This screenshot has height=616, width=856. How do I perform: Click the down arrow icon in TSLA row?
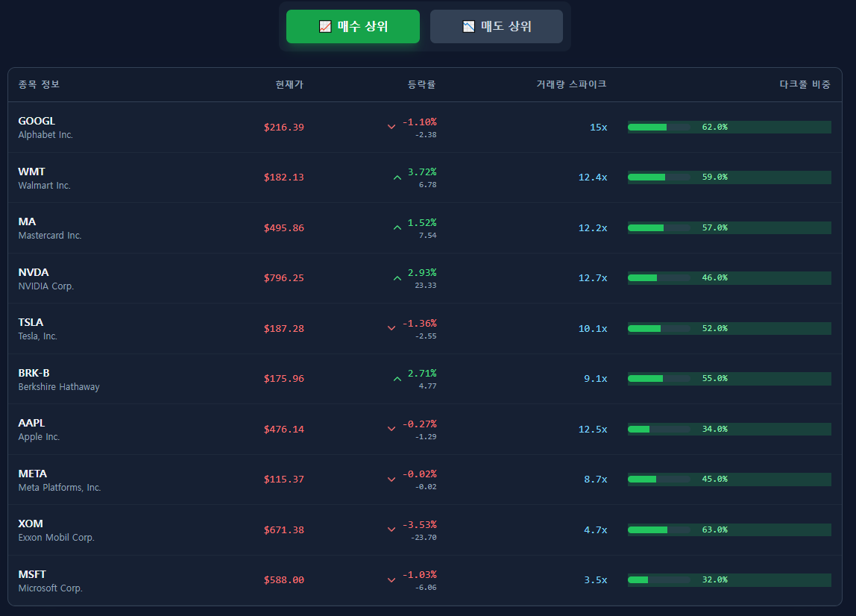(x=391, y=328)
